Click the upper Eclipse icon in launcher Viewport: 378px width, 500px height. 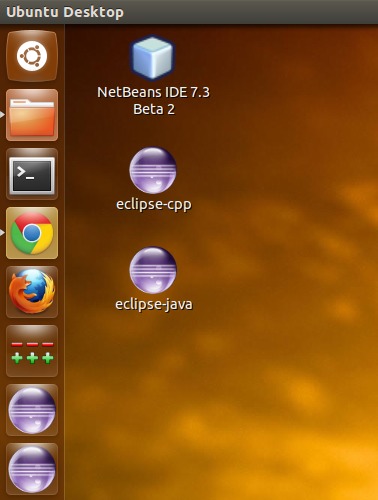click(32, 410)
